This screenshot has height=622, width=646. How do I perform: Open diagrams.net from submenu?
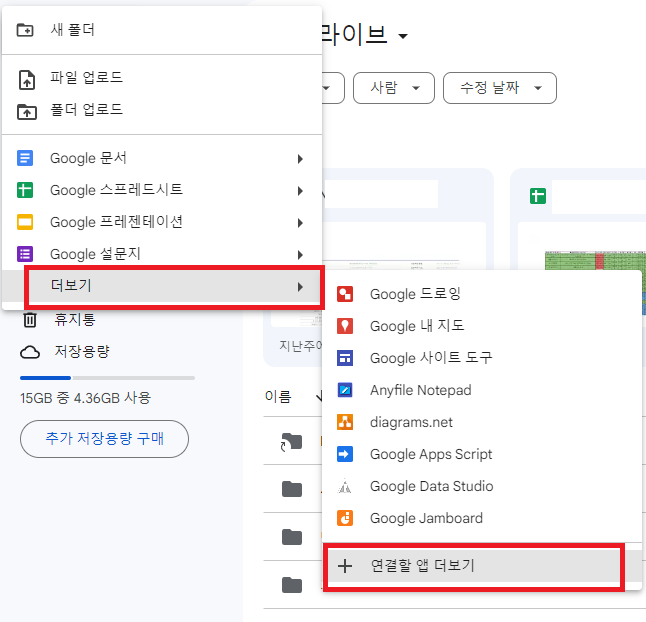[x=482, y=422]
